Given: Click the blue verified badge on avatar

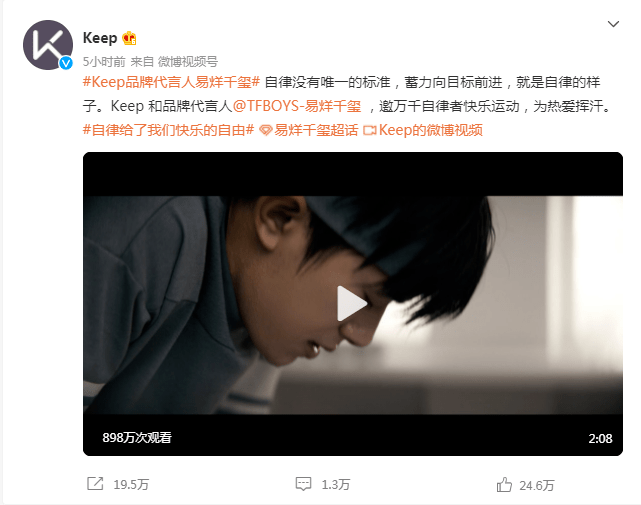Looking at the screenshot, I should (66, 63).
